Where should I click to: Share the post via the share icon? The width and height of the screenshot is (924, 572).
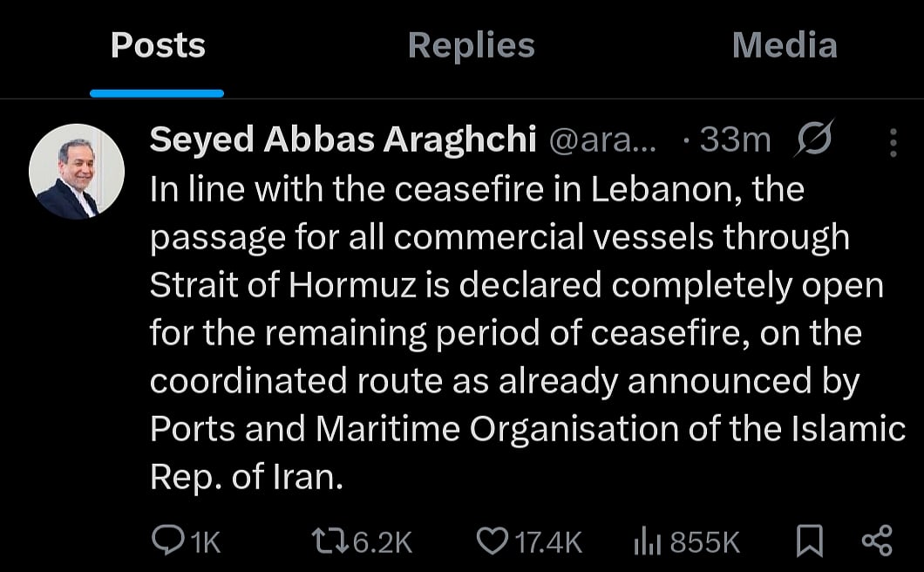pyautogui.click(x=876, y=542)
